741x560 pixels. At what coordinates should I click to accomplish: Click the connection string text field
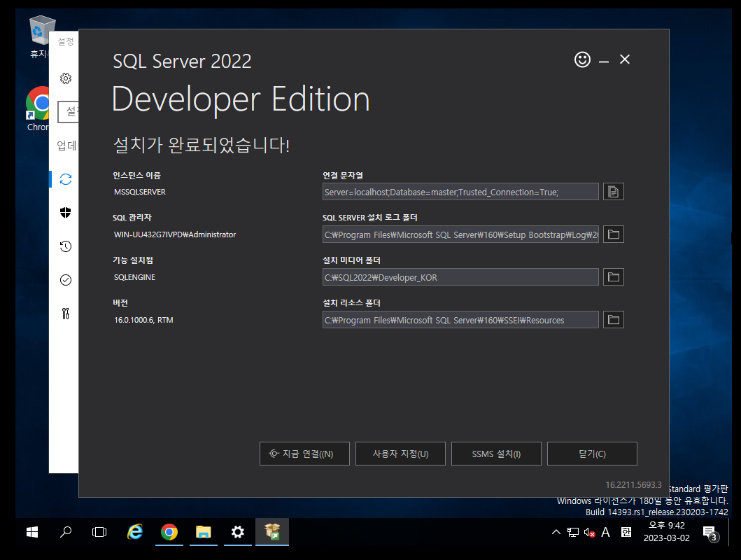460,192
